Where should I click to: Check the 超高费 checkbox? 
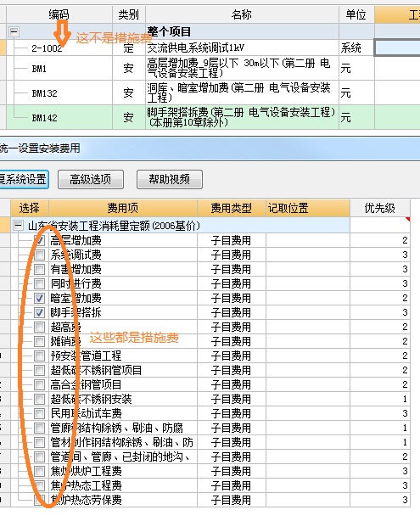(x=40, y=327)
